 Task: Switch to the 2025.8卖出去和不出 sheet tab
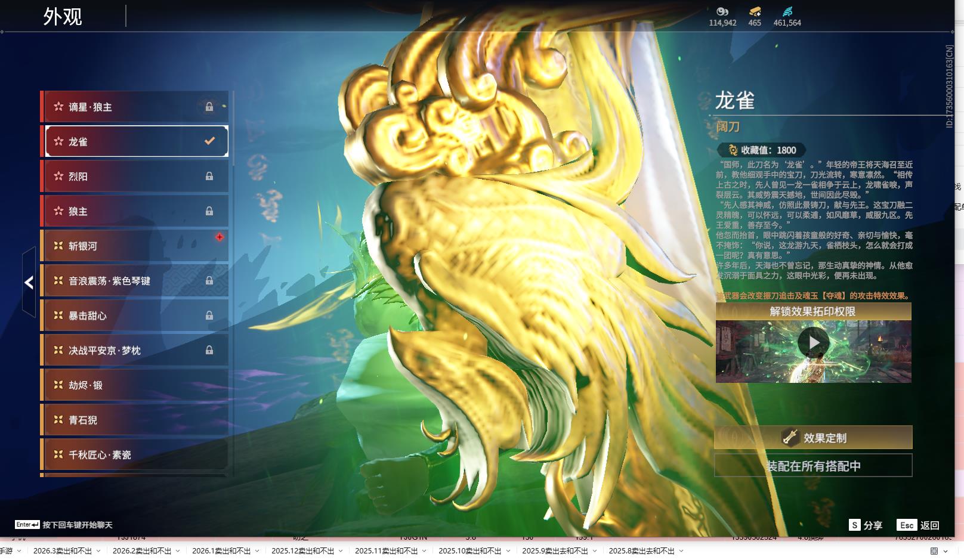tap(642, 551)
